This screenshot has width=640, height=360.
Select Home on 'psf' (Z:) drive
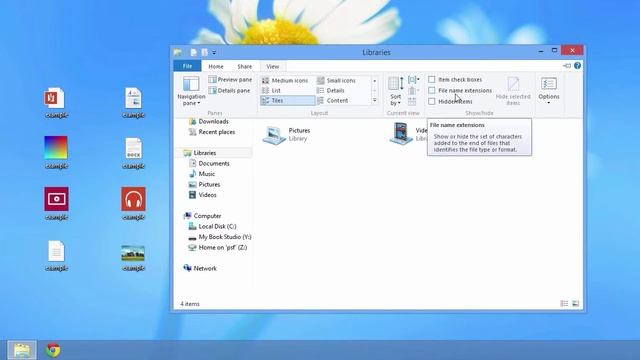pos(218,247)
